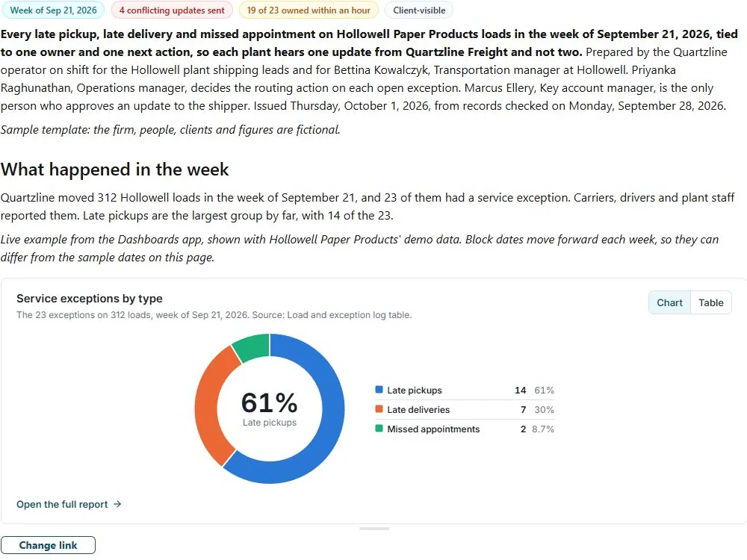
Task: Click the arrow icon beside Open the full report
Action: (x=118, y=504)
